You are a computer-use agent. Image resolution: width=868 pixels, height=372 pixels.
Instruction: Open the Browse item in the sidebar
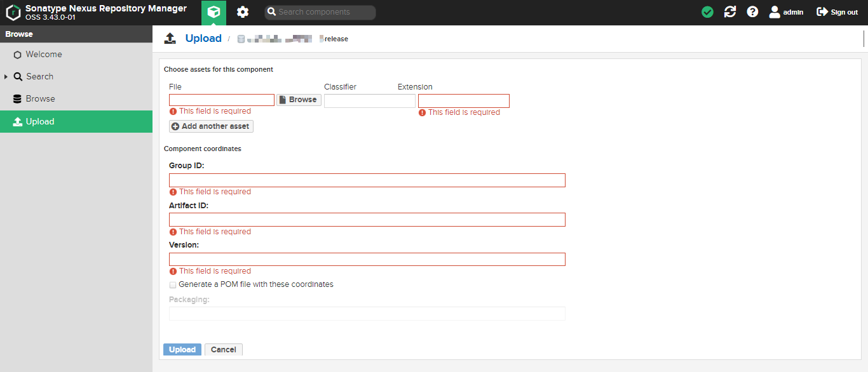tap(40, 99)
